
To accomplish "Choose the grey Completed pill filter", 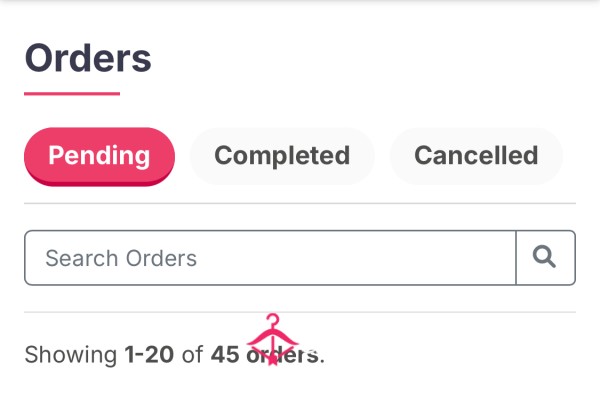I will click(282, 156).
